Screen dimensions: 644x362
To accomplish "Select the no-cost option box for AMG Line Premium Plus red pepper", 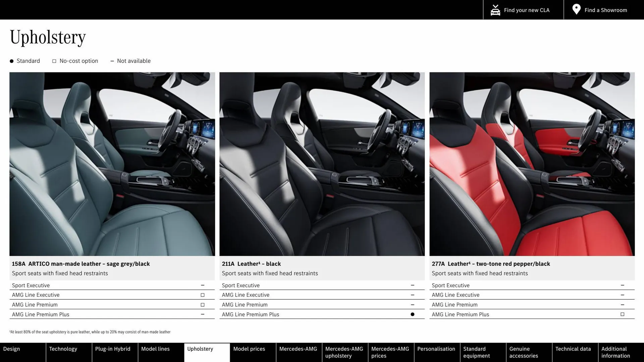I will pyautogui.click(x=623, y=314).
